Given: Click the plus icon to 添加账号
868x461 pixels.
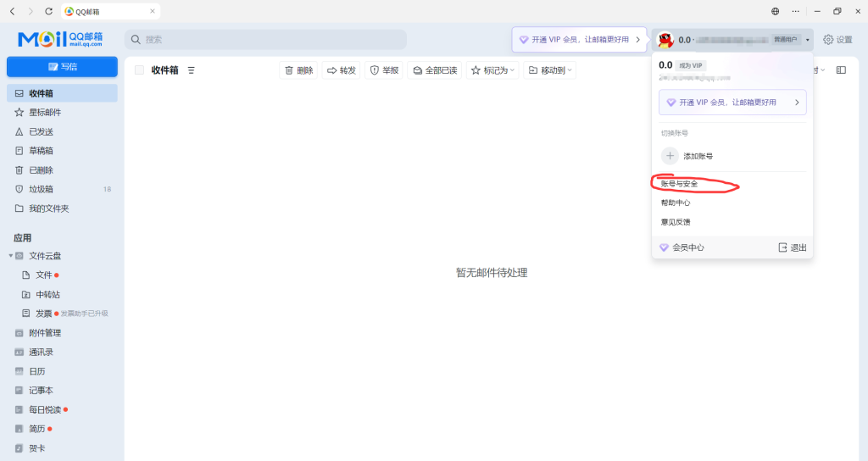Looking at the screenshot, I should click(670, 156).
